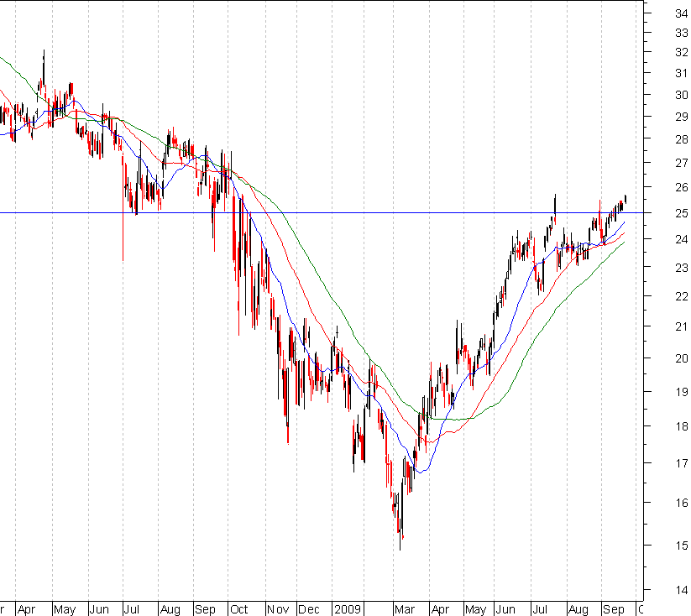The height and width of the screenshot is (616, 691).
Task: Click the Oct month label
Action: pyautogui.click(x=238, y=609)
